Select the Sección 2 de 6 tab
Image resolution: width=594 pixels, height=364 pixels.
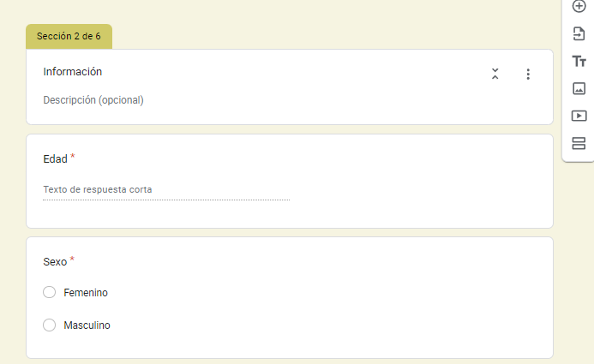[x=69, y=37]
